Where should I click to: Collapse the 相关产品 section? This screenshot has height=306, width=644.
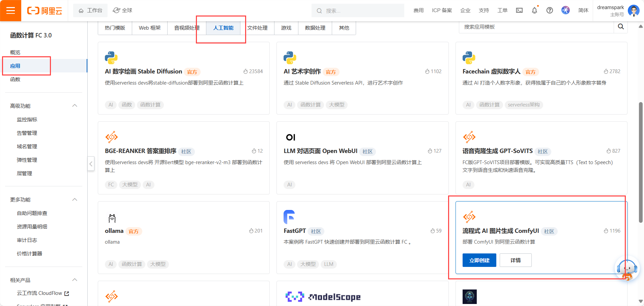75,280
